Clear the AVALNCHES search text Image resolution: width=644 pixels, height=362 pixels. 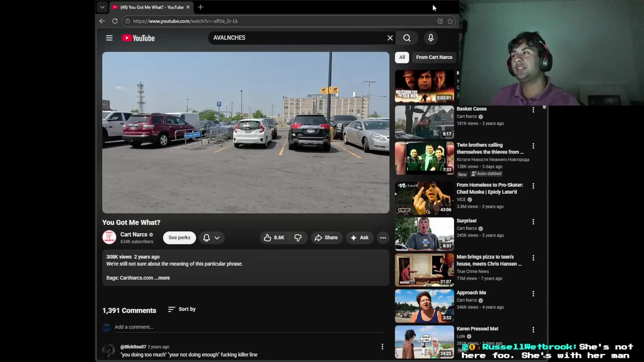click(x=390, y=38)
